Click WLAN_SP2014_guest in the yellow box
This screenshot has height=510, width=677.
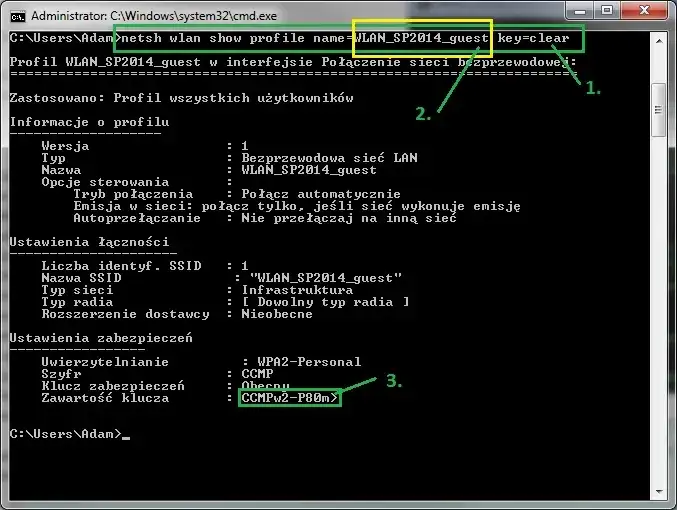point(420,39)
